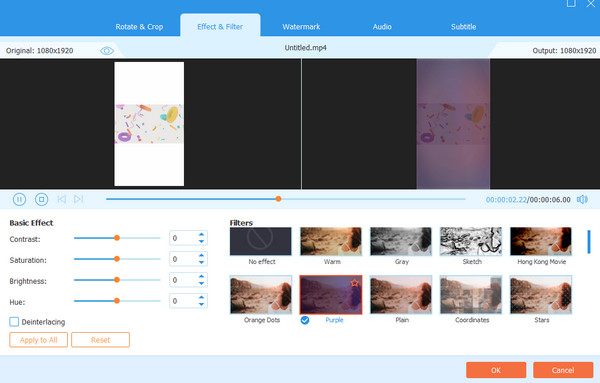Jump to previous frame
The height and width of the screenshot is (383, 600).
(62, 199)
